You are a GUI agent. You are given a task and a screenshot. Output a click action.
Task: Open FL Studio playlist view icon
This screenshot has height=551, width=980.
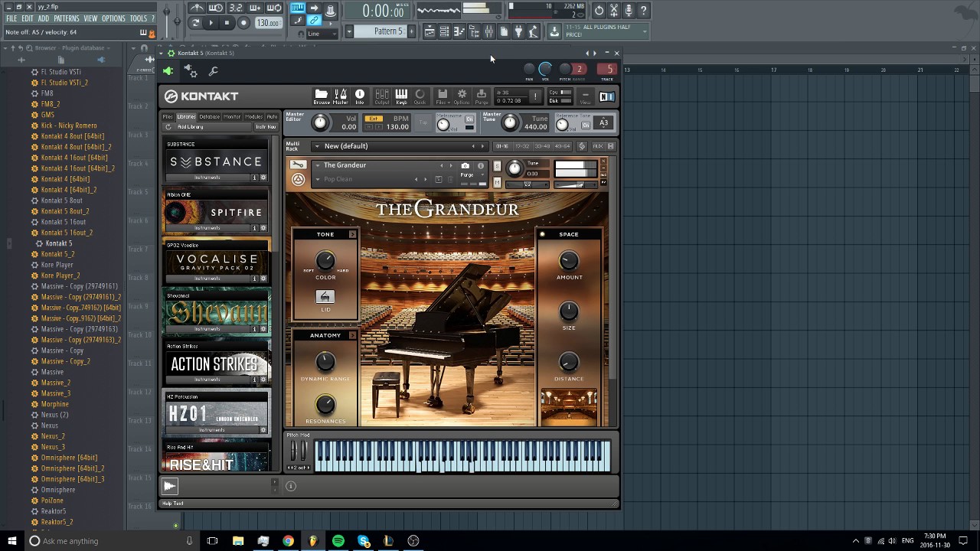(x=430, y=31)
